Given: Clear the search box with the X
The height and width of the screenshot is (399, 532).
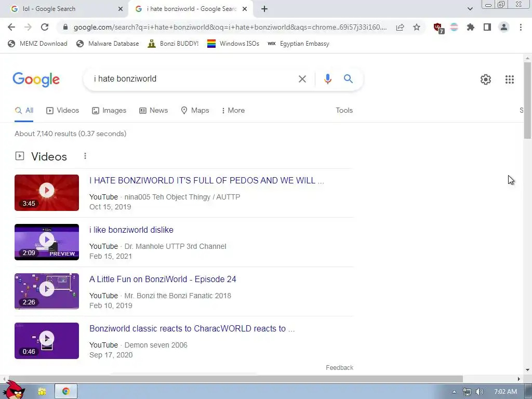Looking at the screenshot, I should tap(302, 79).
